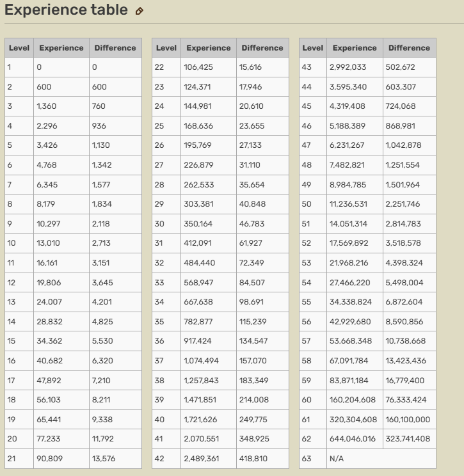Select difference value 249,775

[x=253, y=420]
